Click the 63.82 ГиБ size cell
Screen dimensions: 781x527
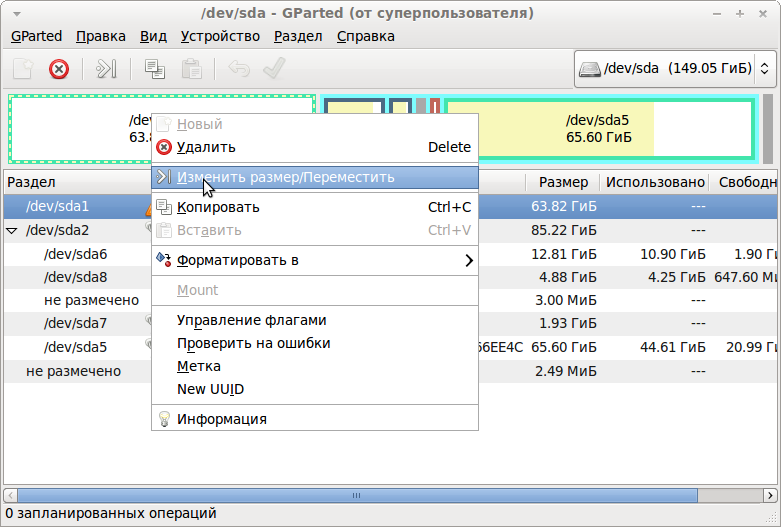564,206
